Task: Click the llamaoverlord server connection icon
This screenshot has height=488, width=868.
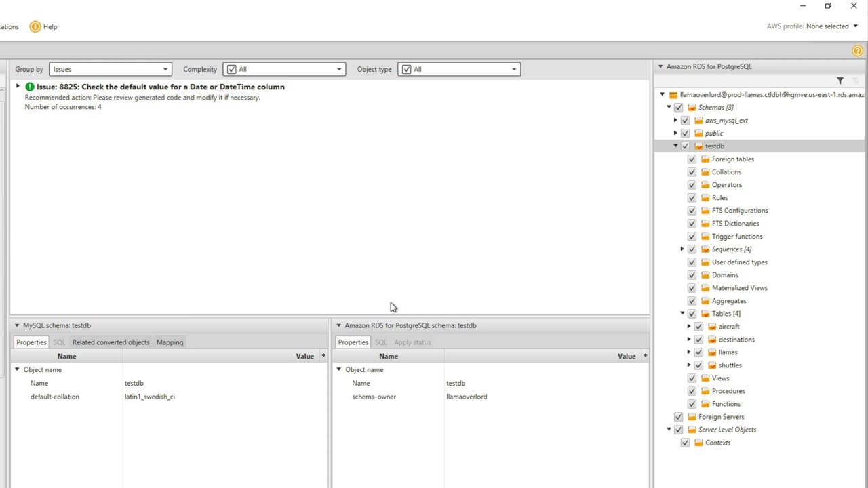Action: tap(673, 95)
